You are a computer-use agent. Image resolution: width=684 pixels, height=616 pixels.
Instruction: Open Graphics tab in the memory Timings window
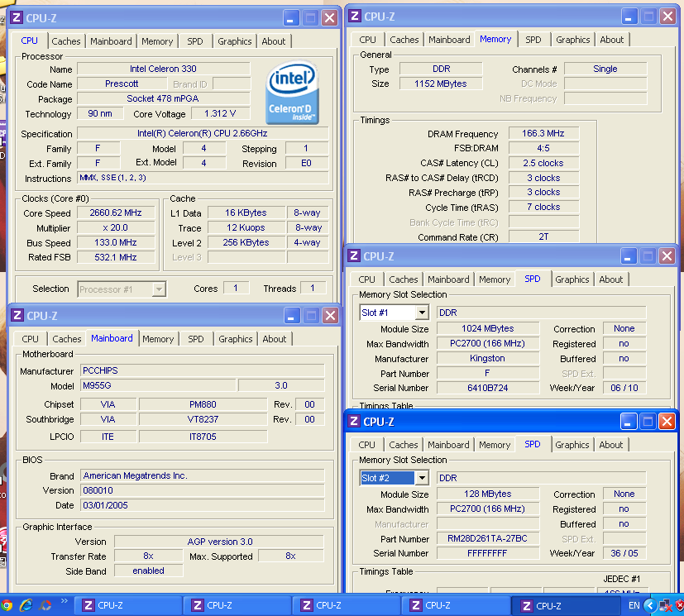(573, 40)
